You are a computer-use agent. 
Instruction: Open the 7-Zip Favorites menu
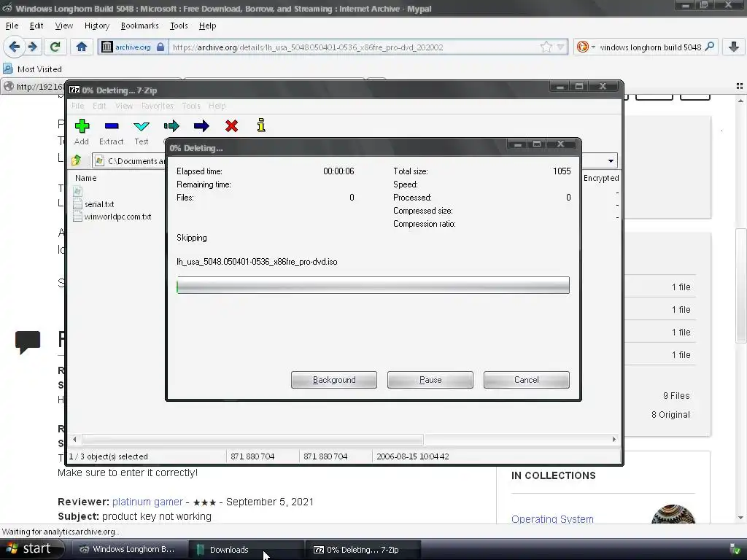(x=158, y=106)
